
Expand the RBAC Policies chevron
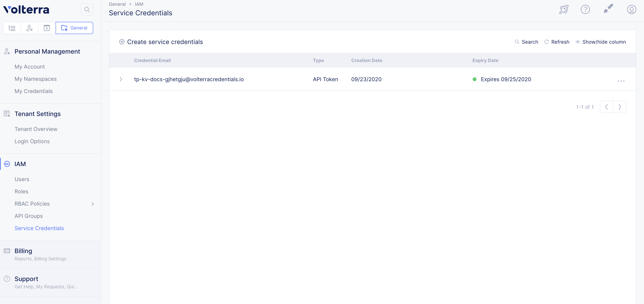(x=93, y=204)
